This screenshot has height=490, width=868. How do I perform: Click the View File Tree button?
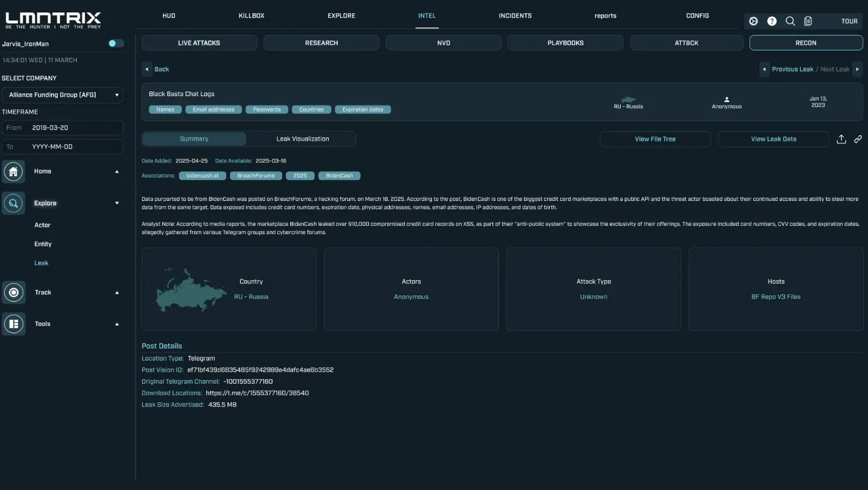point(655,139)
